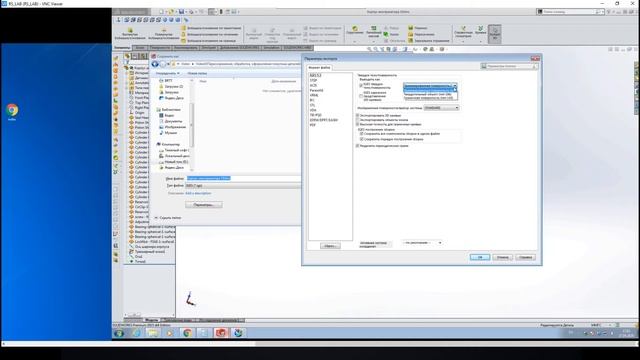Image resolution: width=640 pixels, height=360 pixels.
Task: Select PDF in the file format list
Action: pos(313,125)
